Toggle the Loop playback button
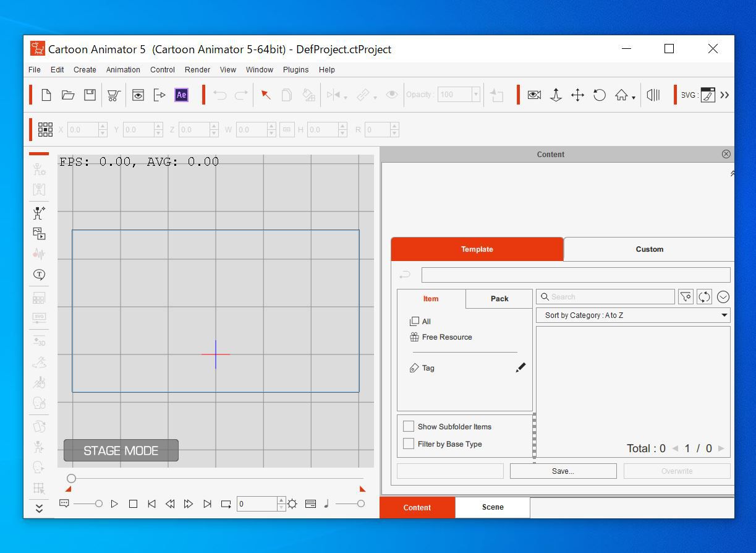The image size is (756, 553). pos(226,504)
